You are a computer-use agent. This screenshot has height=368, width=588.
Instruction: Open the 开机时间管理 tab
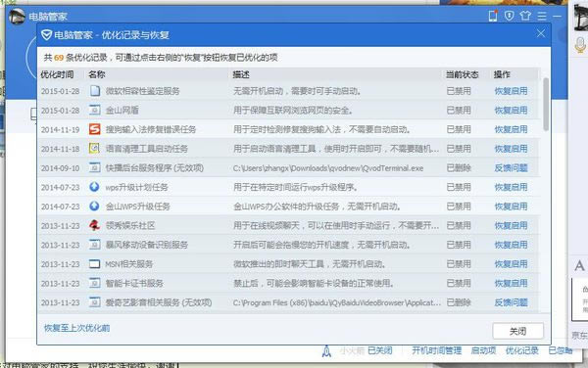tap(436, 350)
